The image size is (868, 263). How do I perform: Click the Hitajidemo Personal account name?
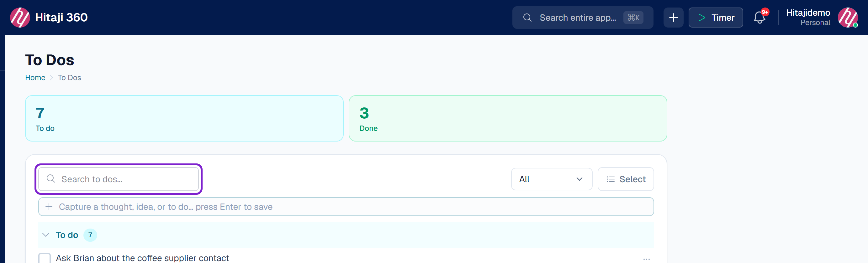click(808, 18)
